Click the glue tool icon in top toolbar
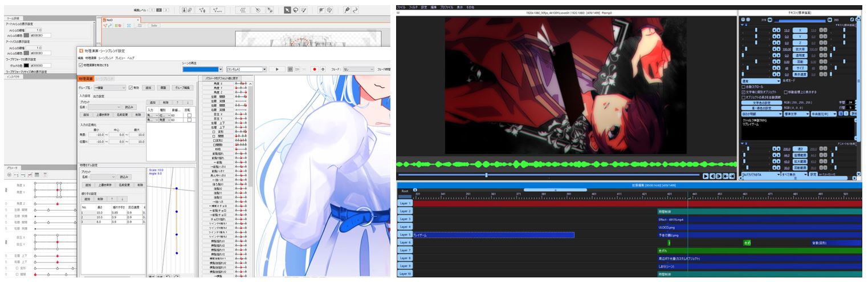The image size is (868, 282). [270, 10]
